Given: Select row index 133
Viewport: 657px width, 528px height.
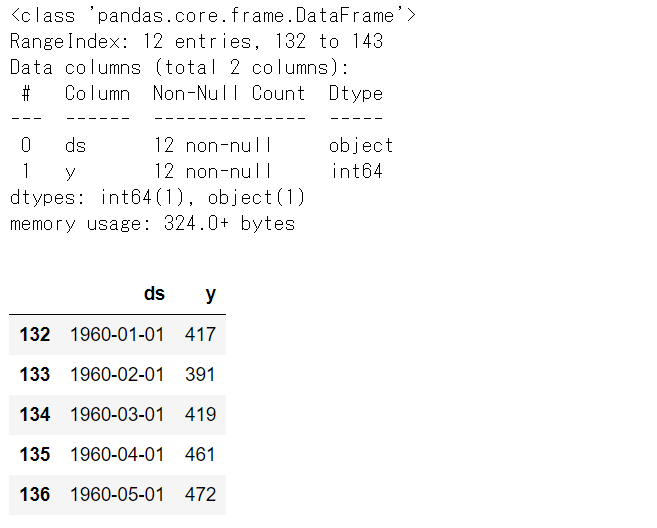Looking at the screenshot, I should click(35, 374).
